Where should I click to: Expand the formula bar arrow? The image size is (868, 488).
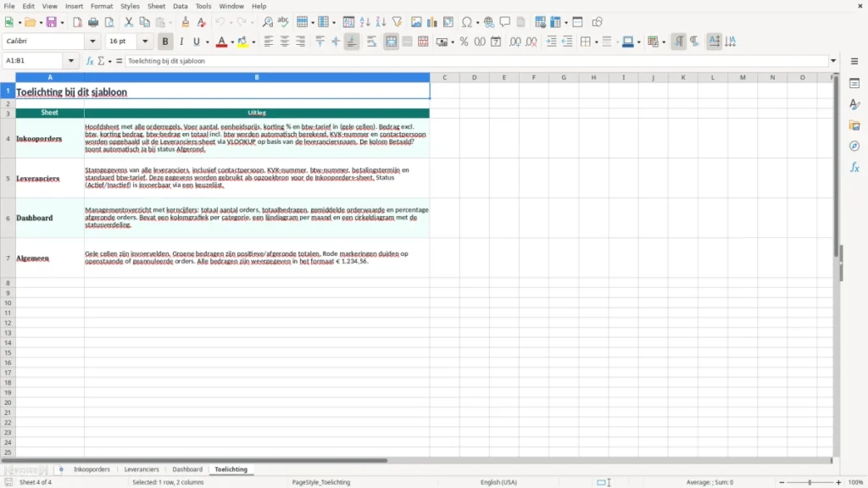coord(833,61)
